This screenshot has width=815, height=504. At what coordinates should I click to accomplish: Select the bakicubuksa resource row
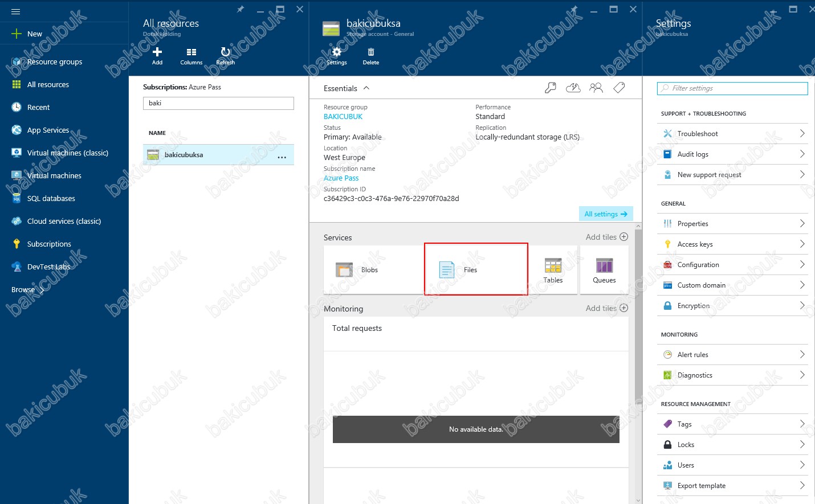coord(218,155)
